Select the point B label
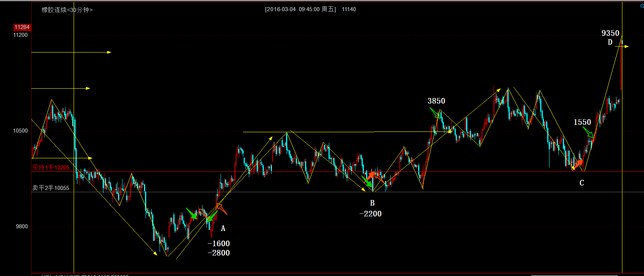Screen dimensions: 644x276 pyautogui.click(x=372, y=203)
